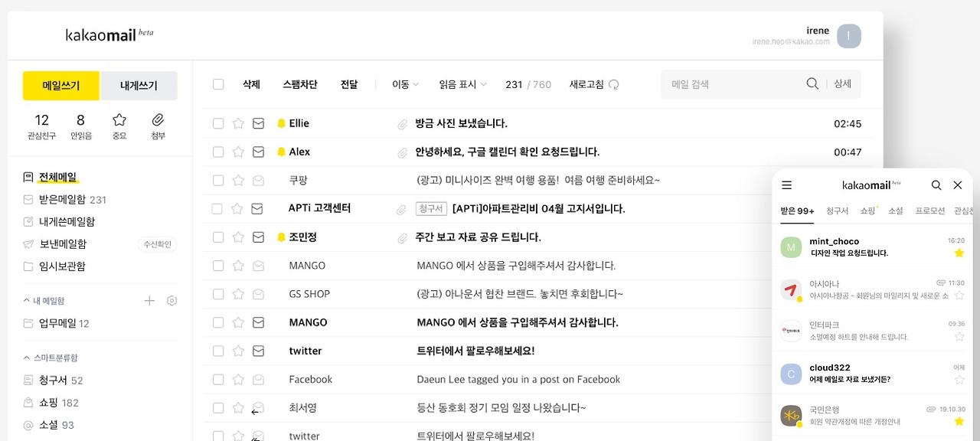Open settings gear in 내 메일함 section
This screenshot has height=441, width=980.
[171, 301]
